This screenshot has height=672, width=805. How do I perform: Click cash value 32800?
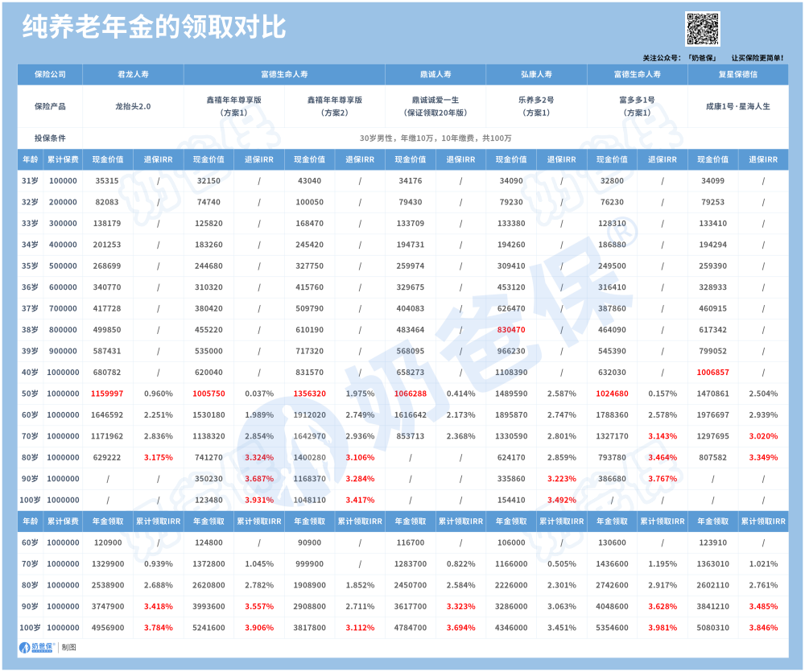(612, 181)
